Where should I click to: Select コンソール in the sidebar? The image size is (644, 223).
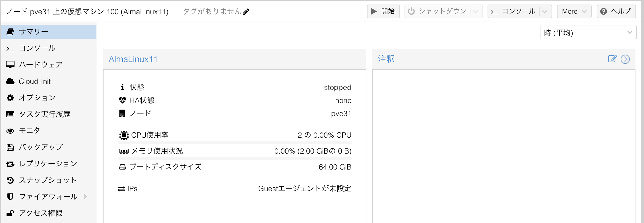[49, 48]
